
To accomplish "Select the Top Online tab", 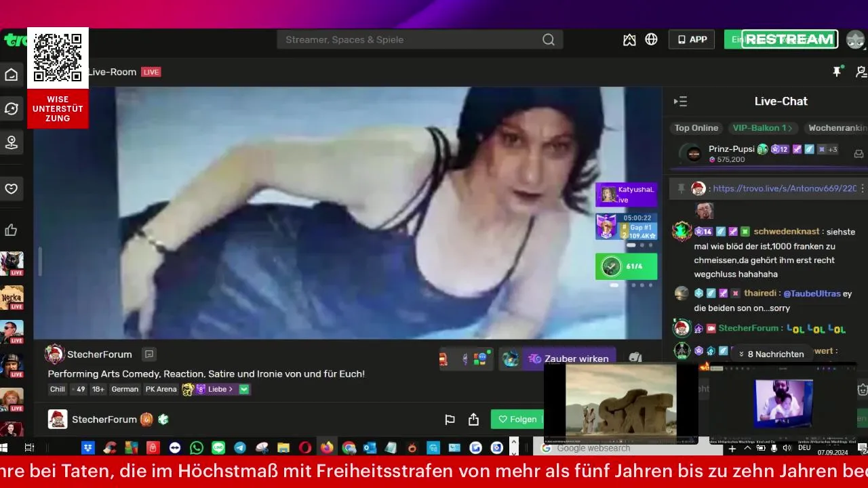I will pos(696,128).
